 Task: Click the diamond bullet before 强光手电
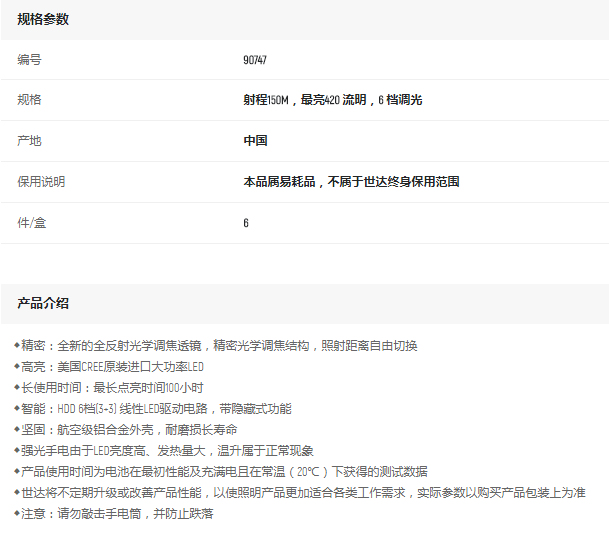[x=16, y=450]
